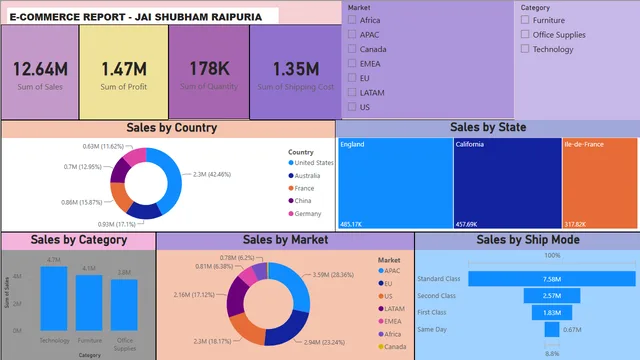Select the Second Class 2.57M funnel bar
Viewport: 640px width, 360px height.
[552, 296]
